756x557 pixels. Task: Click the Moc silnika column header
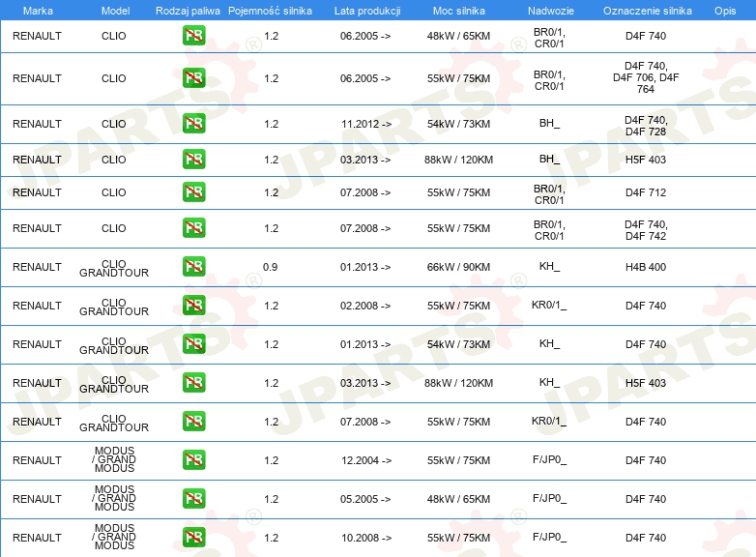click(x=458, y=10)
